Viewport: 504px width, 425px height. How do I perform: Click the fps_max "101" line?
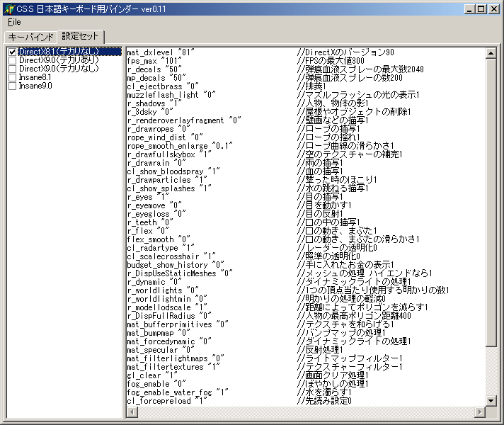(155, 61)
